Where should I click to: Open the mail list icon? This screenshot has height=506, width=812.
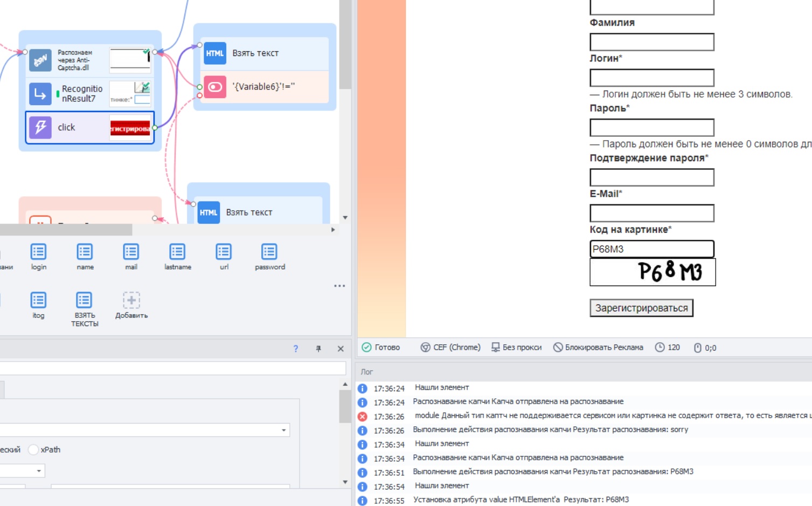[131, 252]
